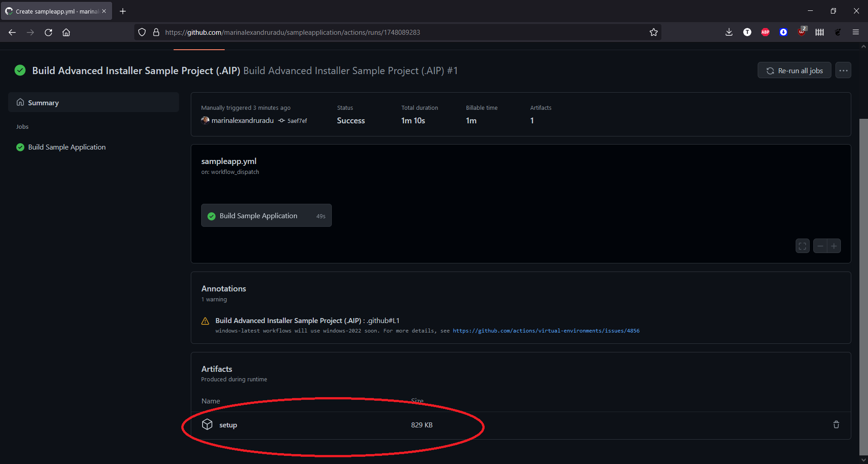Image resolution: width=868 pixels, height=464 pixels.
Task: Open virtual-environments issue 4856 link
Action: (546, 331)
